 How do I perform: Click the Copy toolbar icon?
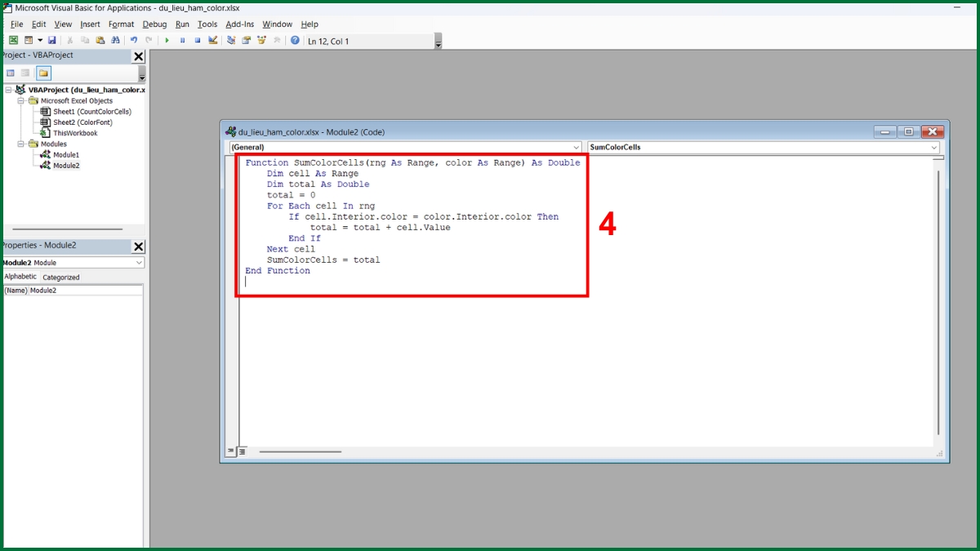(85, 40)
